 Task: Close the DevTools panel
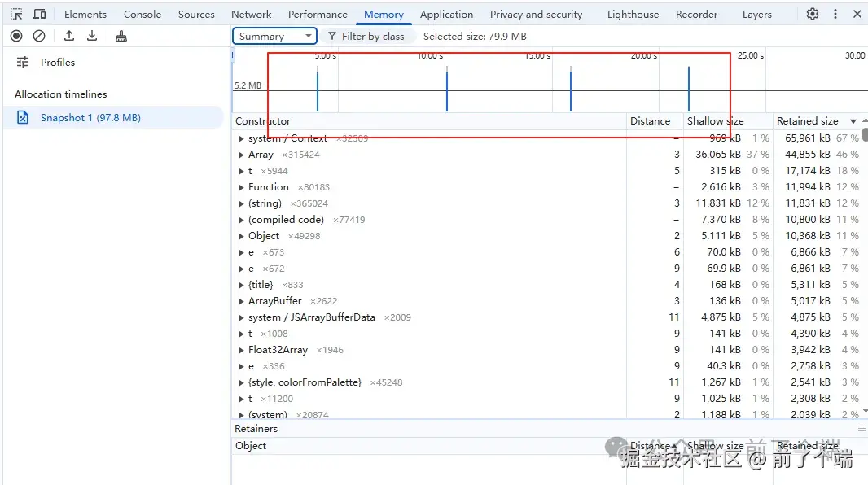[857, 14]
